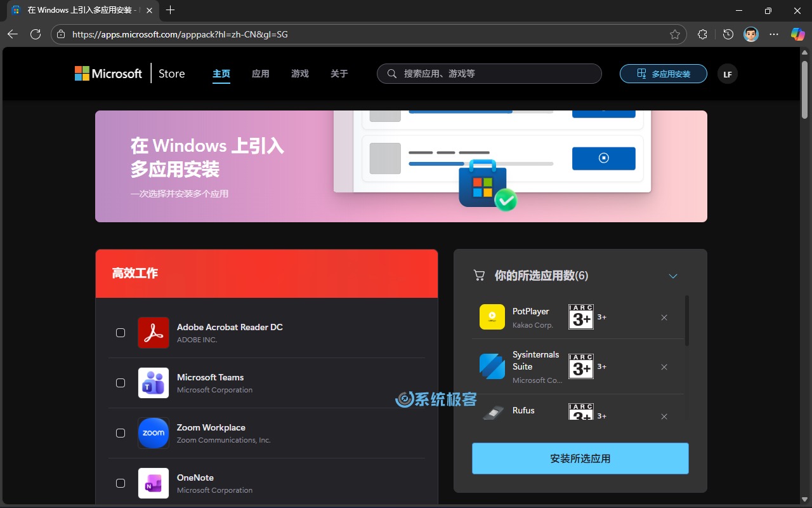Click the search magnifier icon
The height and width of the screenshot is (508, 812).
[392, 73]
